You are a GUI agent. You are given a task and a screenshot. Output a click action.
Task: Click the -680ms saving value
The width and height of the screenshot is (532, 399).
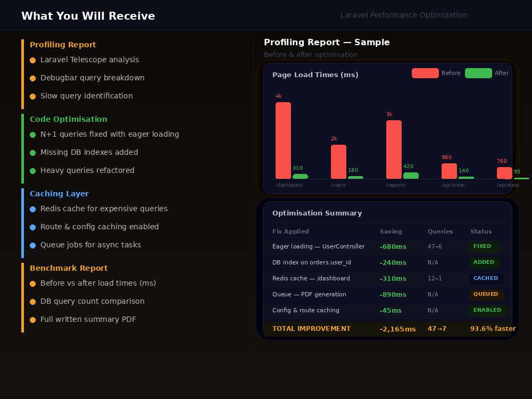click(393, 247)
